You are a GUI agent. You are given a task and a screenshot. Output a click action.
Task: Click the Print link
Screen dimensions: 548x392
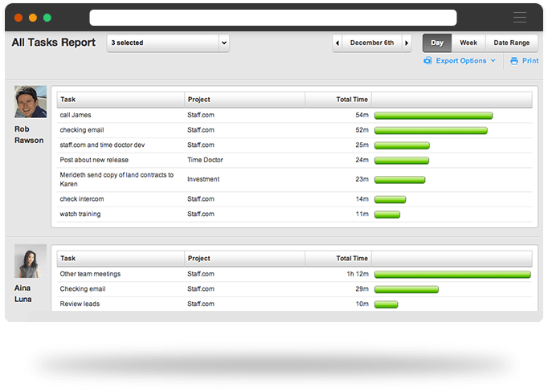pos(530,61)
